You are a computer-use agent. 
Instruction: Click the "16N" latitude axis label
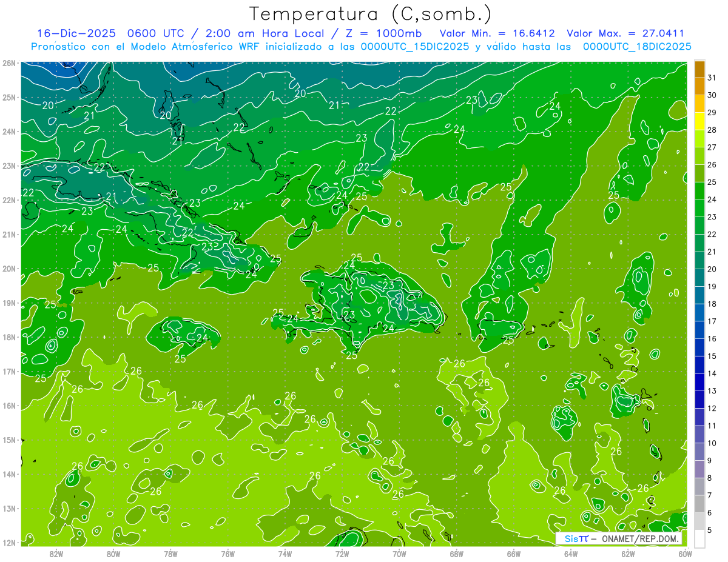(x=9, y=406)
